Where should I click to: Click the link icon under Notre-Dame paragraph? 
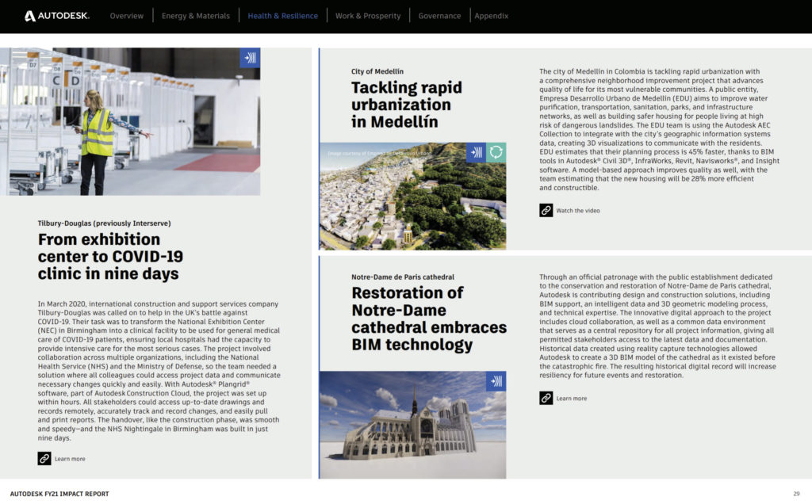coord(546,398)
